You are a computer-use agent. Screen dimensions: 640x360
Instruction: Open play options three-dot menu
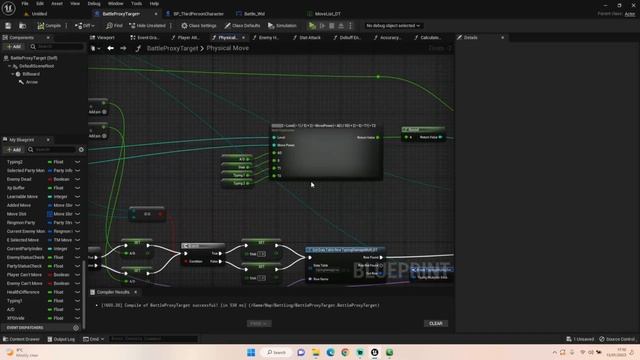pyautogui.click(x=350, y=26)
